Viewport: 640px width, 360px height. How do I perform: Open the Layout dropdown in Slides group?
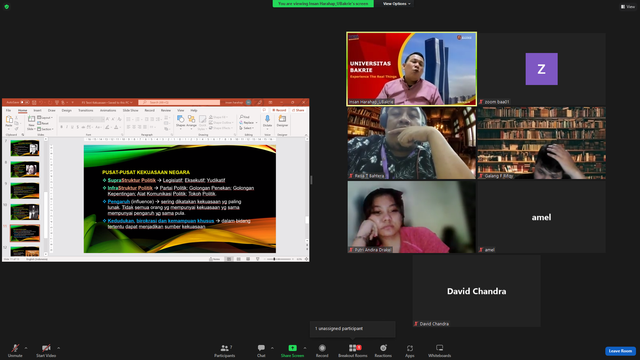[45, 118]
